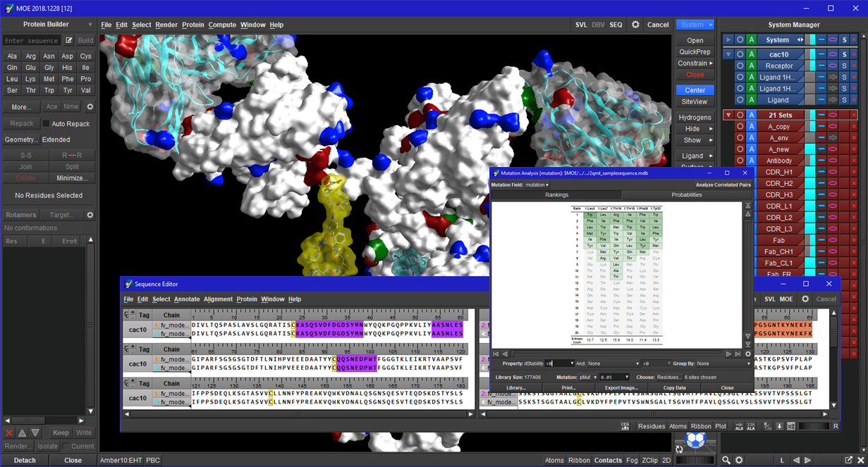The height and width of the screenshot is (467, 868).
Task: Click the QuickPrep button
Action: [x=695, y=52]
